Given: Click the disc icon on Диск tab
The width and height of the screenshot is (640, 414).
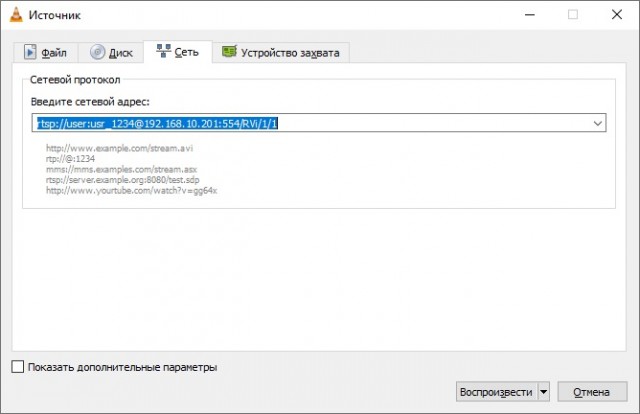Looking at the screenshot, I should (98, 53).
